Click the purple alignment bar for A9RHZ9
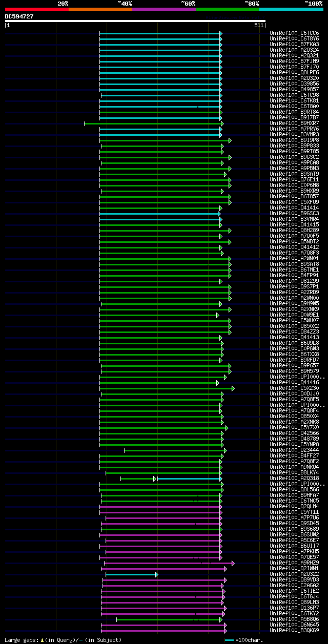This screenshot has width=328, height=644. point(169,563)
